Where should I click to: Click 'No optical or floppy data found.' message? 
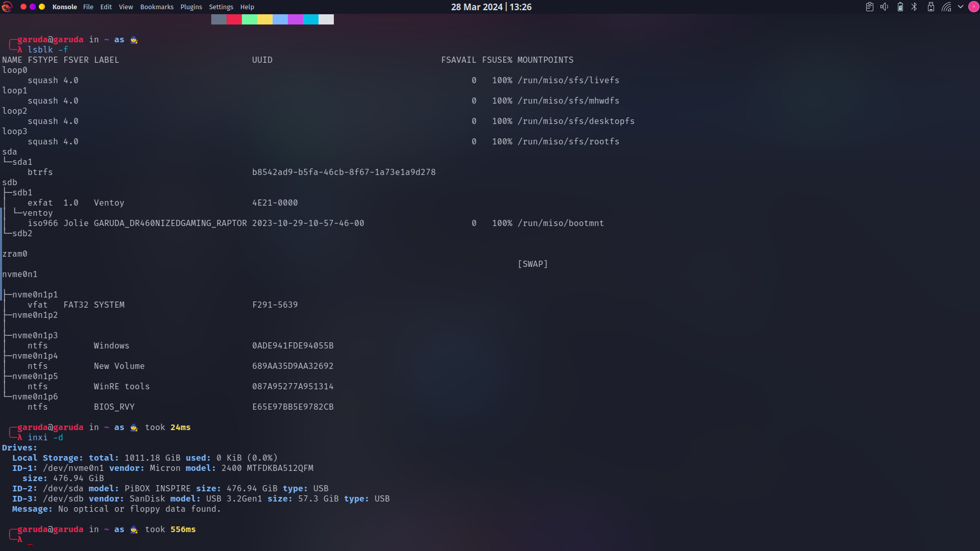click(139, 509)
